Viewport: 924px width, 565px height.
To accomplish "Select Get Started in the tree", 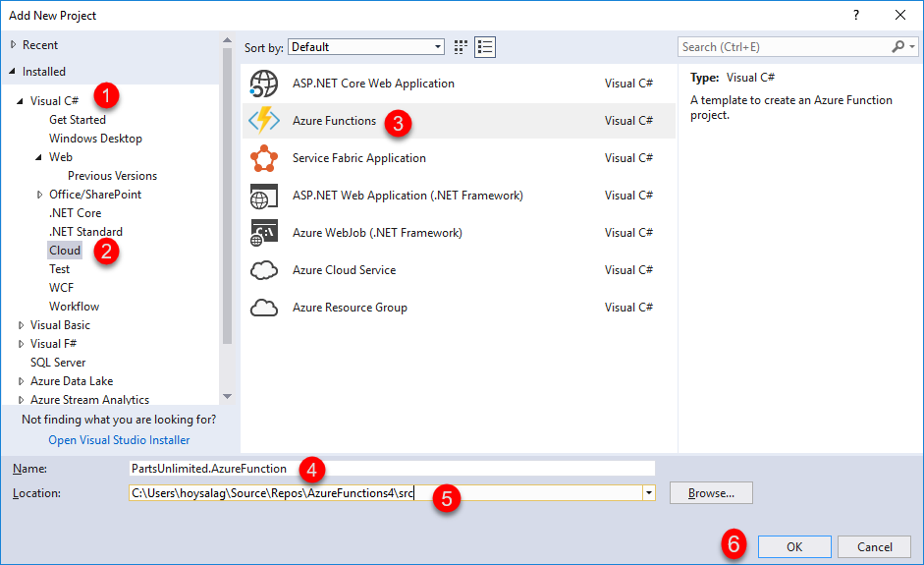I will pos(78,120).
